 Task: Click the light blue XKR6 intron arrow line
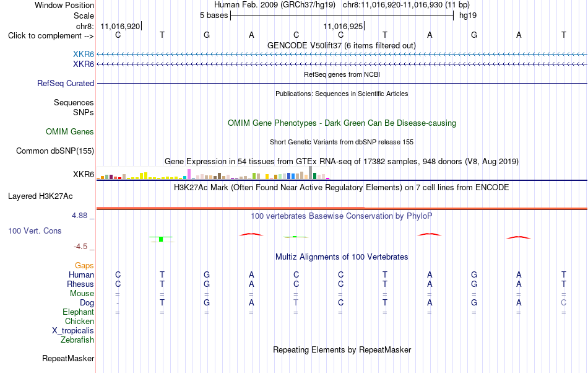click(x=342, y=55)
